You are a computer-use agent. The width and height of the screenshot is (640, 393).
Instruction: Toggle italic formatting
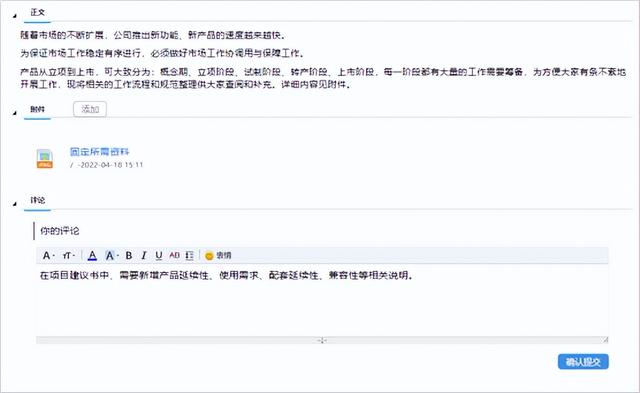144,255
